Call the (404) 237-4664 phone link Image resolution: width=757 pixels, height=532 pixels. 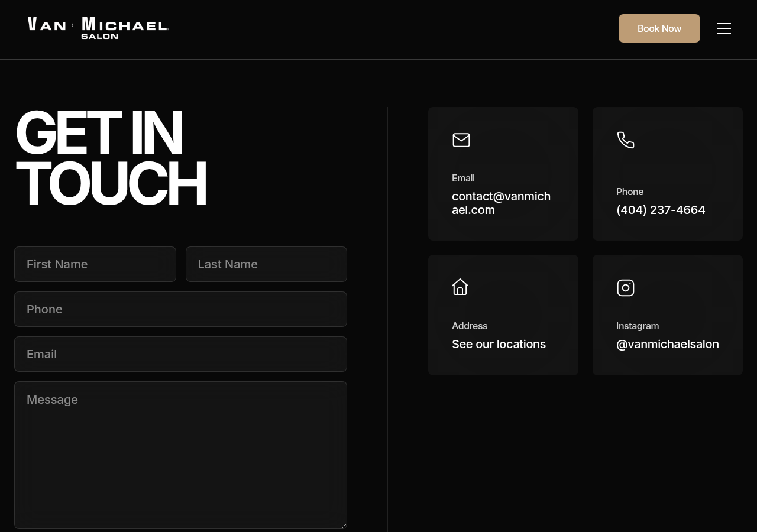click(661, 210)
